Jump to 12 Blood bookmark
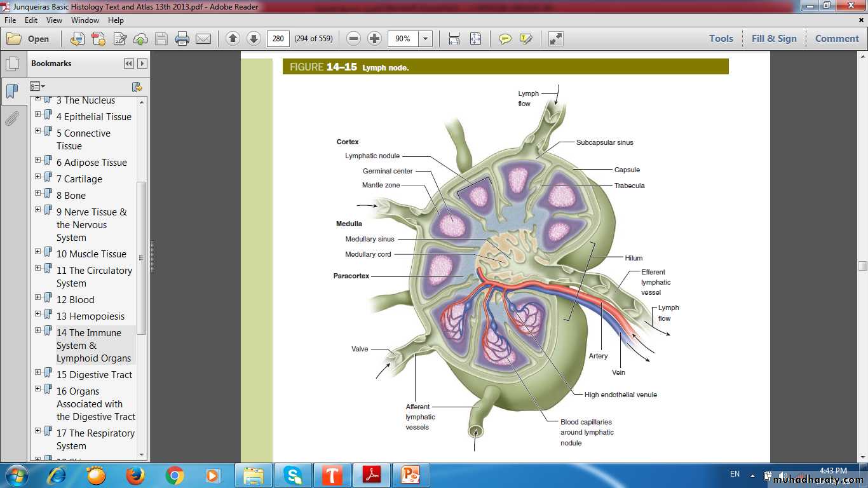The width and height of the screenshot is (868, 488). coord(75,300)
